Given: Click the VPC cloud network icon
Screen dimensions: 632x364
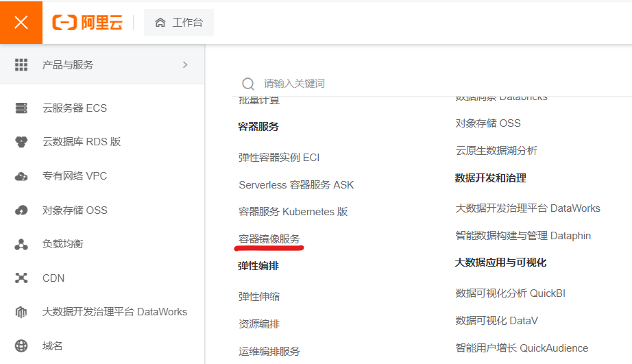Looking at the screenshot, I should 21,176.
